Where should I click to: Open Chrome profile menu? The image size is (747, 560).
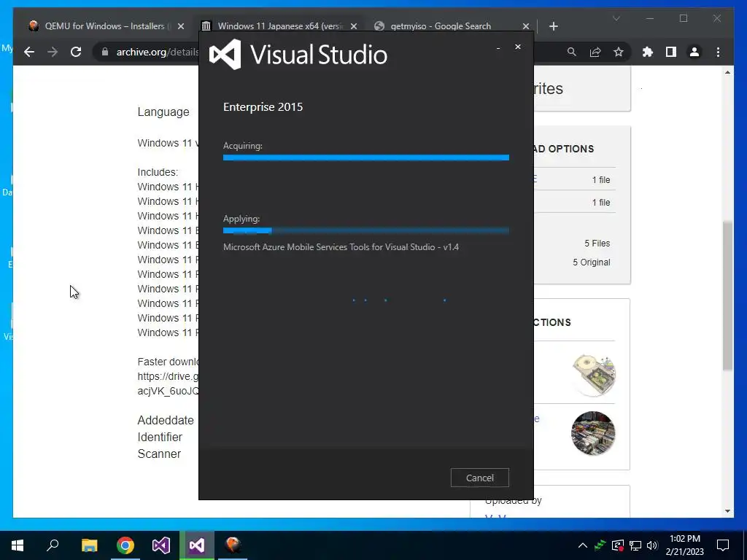[694, 52]
